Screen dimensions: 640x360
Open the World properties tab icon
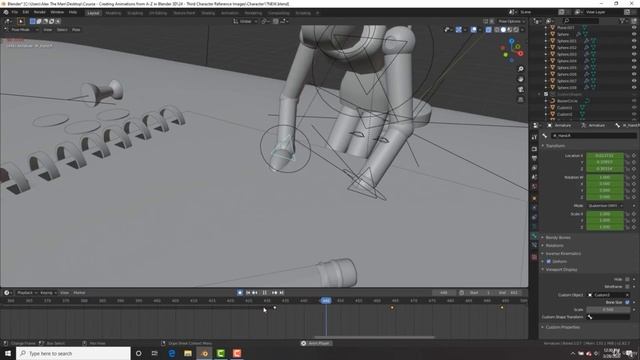[534, 187]
